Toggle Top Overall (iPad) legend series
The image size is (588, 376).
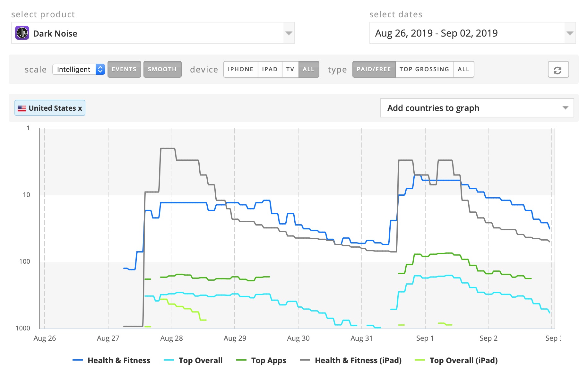coord(456,360)
